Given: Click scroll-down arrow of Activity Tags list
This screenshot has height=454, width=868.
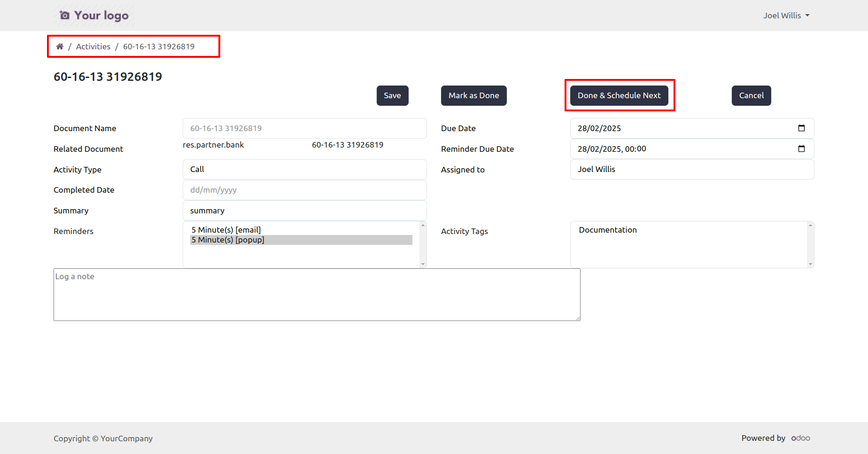Looking at the screenshot, I should [x=810, y=264].
